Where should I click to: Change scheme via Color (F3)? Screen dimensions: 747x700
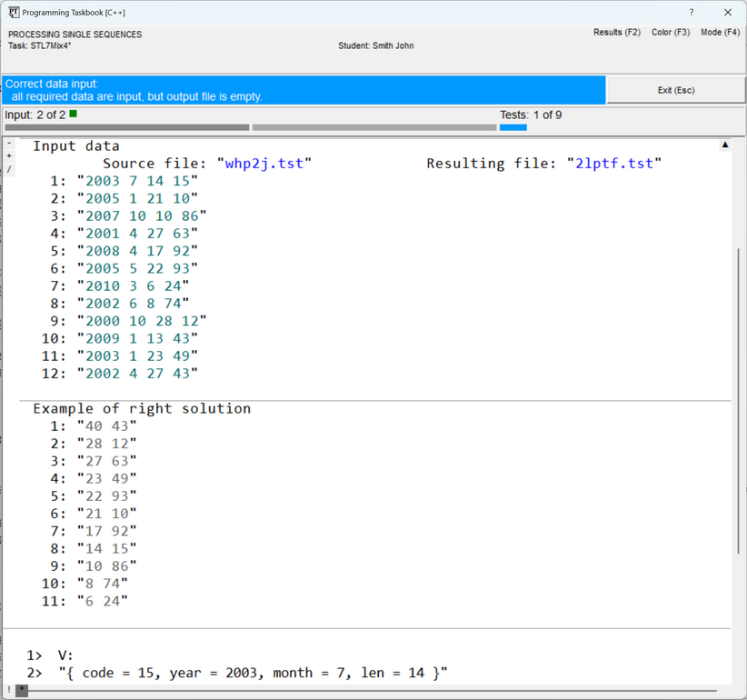(x=670, y=33)
